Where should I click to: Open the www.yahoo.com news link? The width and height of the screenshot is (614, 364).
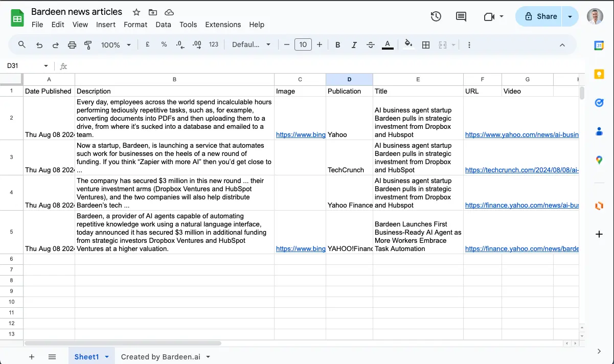tap(521, 134)
